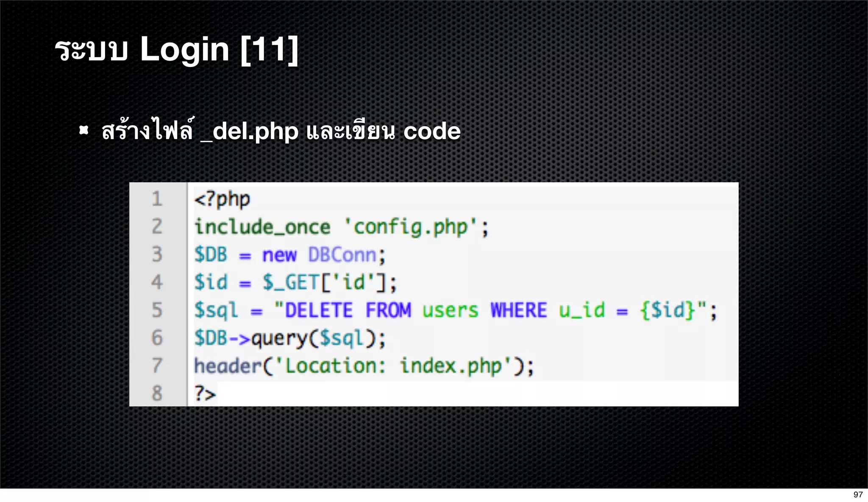The width and height of the screenshot is (868, 502).
Task: Click the "?>" closing tag
Action: click(205, 393)
